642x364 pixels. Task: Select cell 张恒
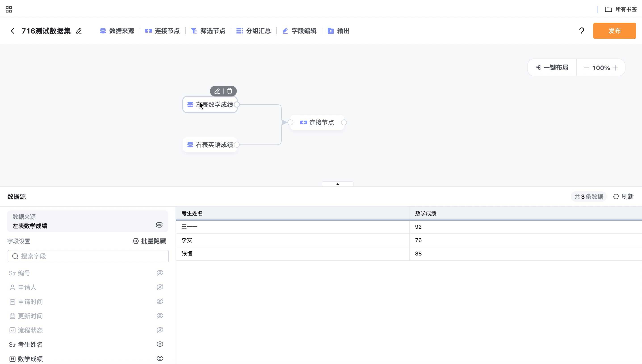pyautogui.click(x=292, y=253)
